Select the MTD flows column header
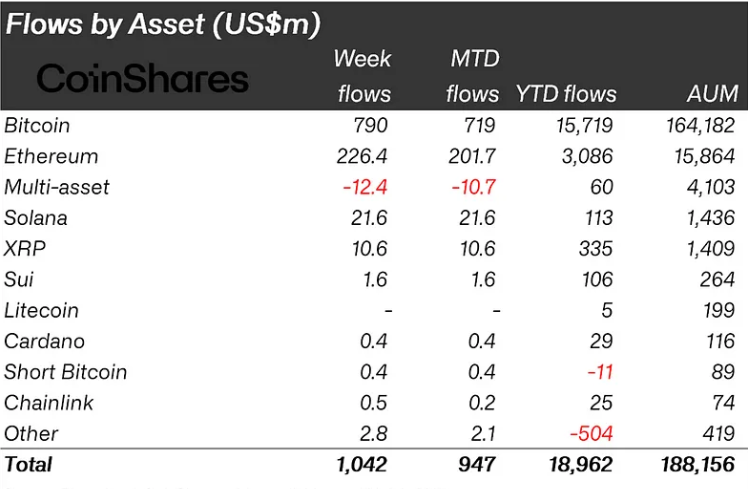Viewport: 748px width, 489px height. pos(472,76)
